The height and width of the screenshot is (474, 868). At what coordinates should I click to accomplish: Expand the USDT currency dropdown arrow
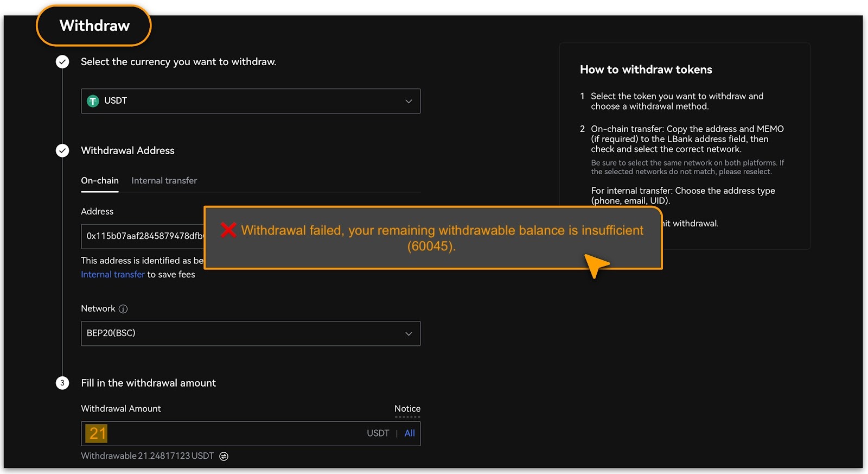[409, 102]
